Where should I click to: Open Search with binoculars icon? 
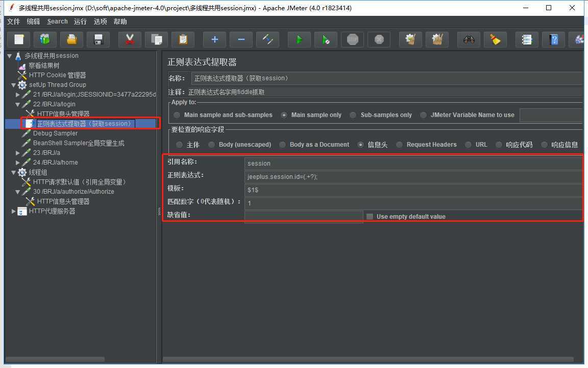[x=469, y=39]
